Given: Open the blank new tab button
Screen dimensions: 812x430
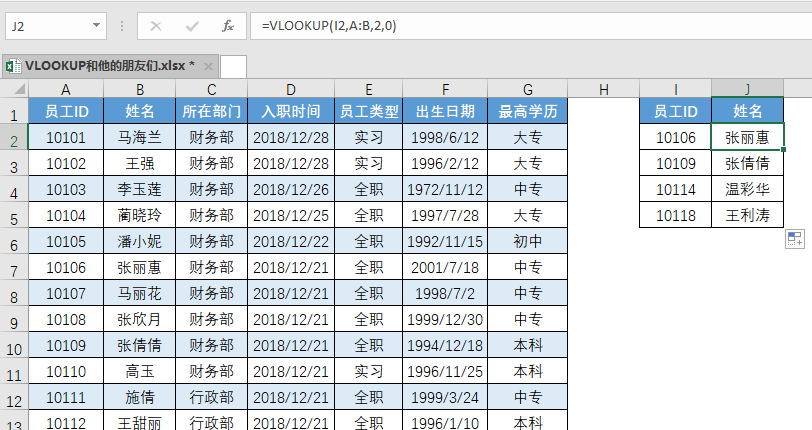Looking at the screenshot, I should coord(233,67).
